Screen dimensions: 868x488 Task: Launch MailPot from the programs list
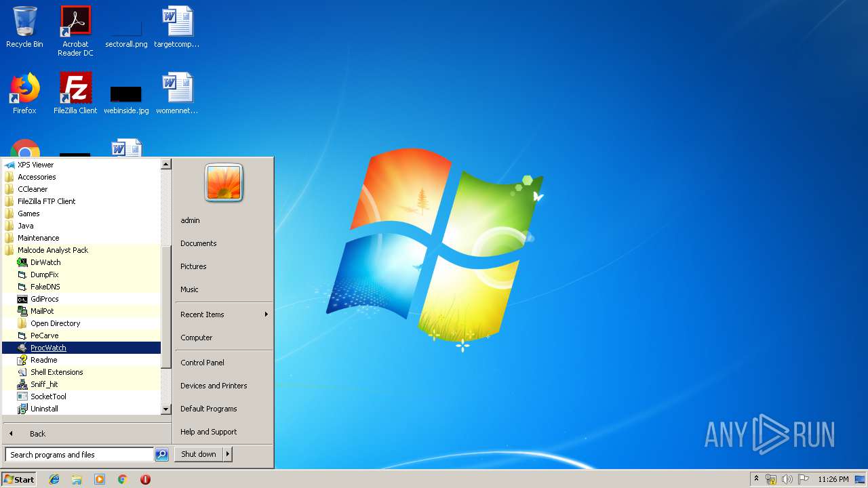pyautogui.click(x=81, y=311)
